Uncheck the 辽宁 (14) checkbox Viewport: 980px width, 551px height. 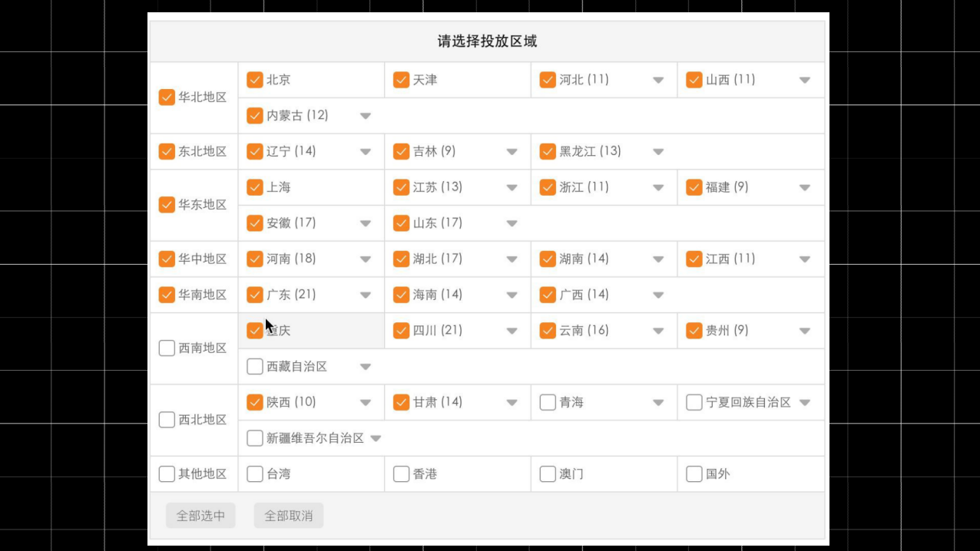point(255,151)
